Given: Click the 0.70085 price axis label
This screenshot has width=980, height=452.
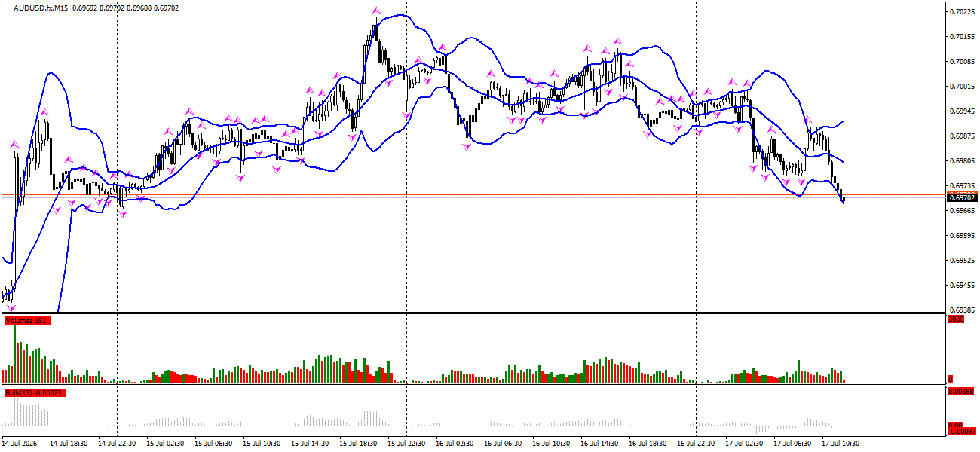Looking at the screenshot, I should tap(963, 61).
